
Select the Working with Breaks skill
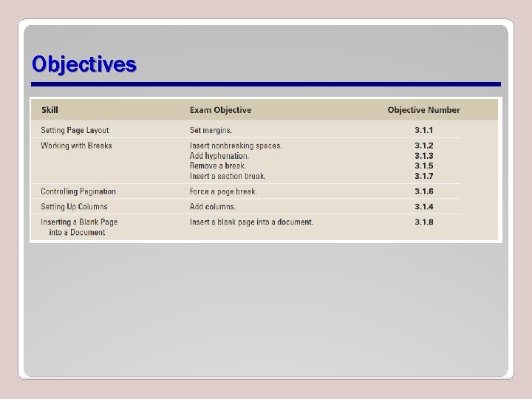pos(76,146)
